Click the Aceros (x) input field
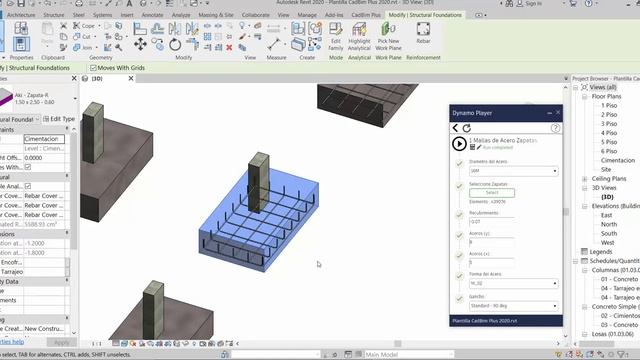Screen dimensions: 640x360 tap(492, 262)
